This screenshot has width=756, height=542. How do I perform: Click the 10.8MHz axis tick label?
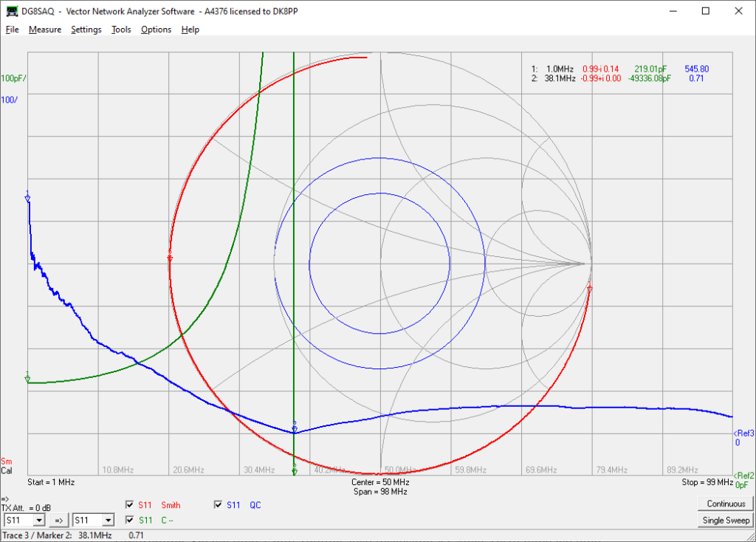click(117, 470)
